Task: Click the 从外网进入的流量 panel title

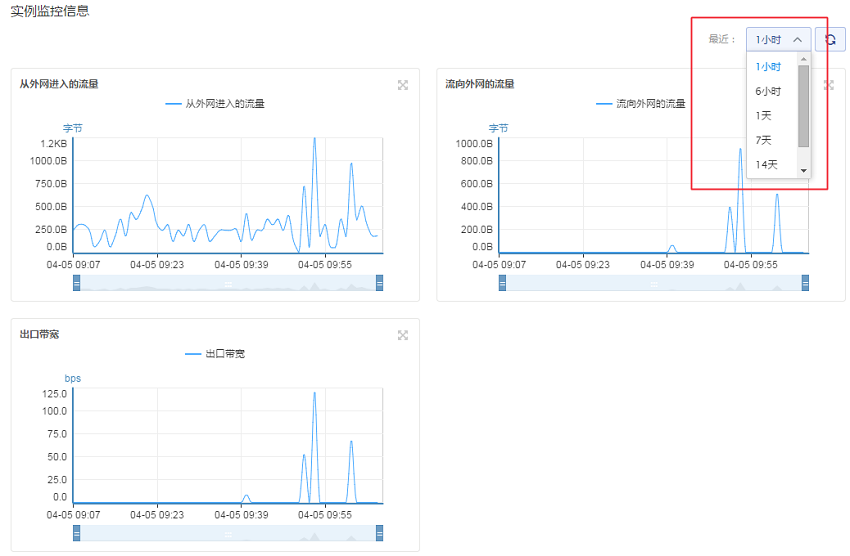Action: coord(59,84)
